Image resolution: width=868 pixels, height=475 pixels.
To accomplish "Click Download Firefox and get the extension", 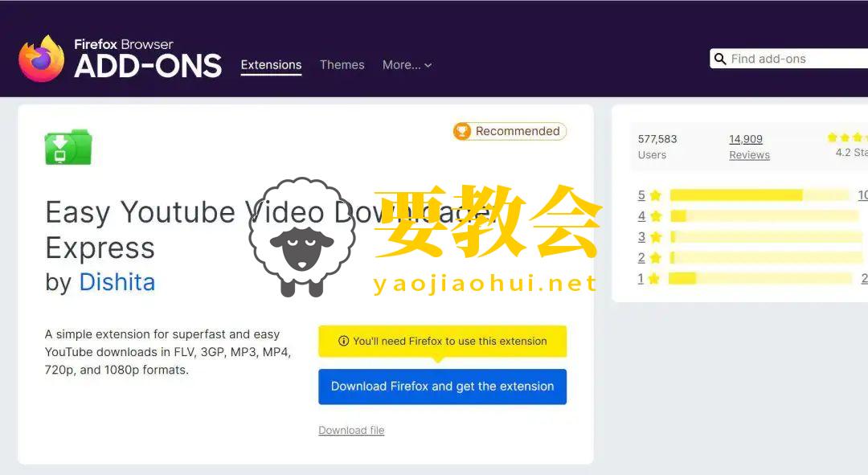I will tap(442, 387).
